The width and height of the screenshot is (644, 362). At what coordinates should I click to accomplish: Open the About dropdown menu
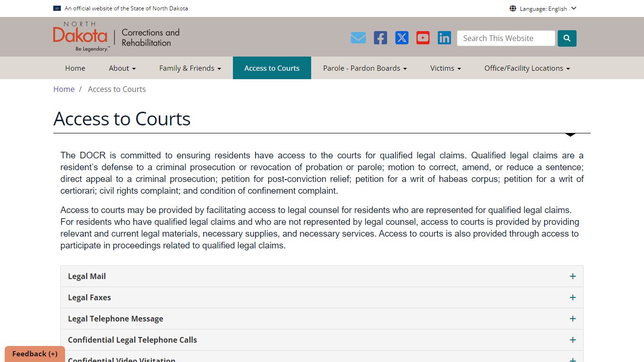(122, 68)
